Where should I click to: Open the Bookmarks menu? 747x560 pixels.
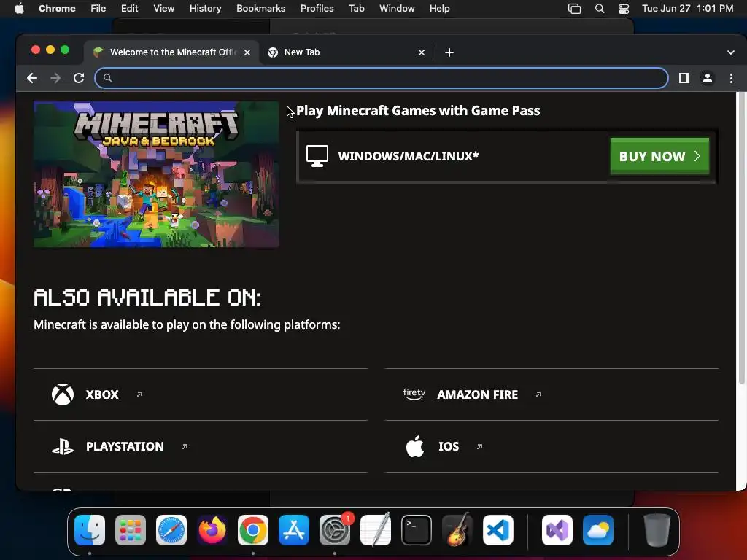[260, 8]
